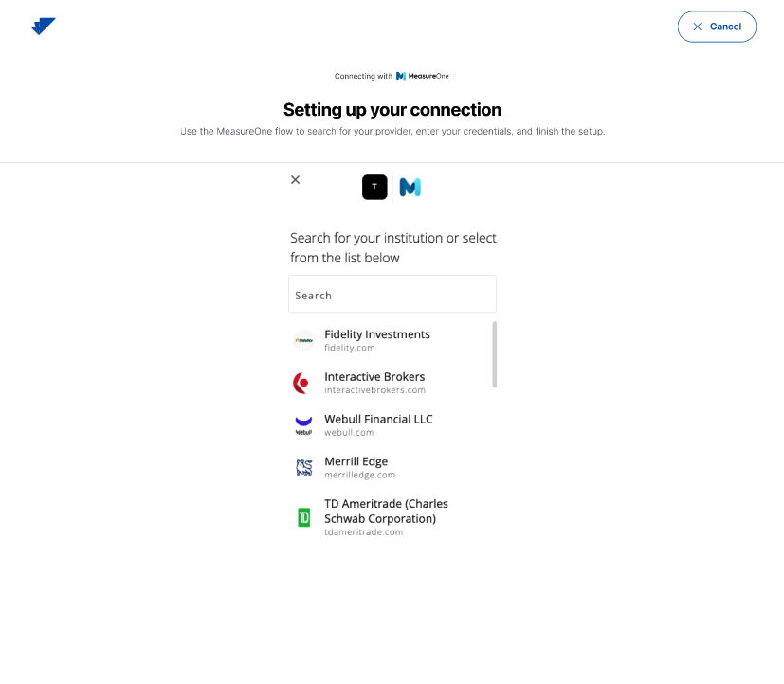The image size is (784, 684).
Task: Click the webull.com domain text
Action: [x=349, y=433]
